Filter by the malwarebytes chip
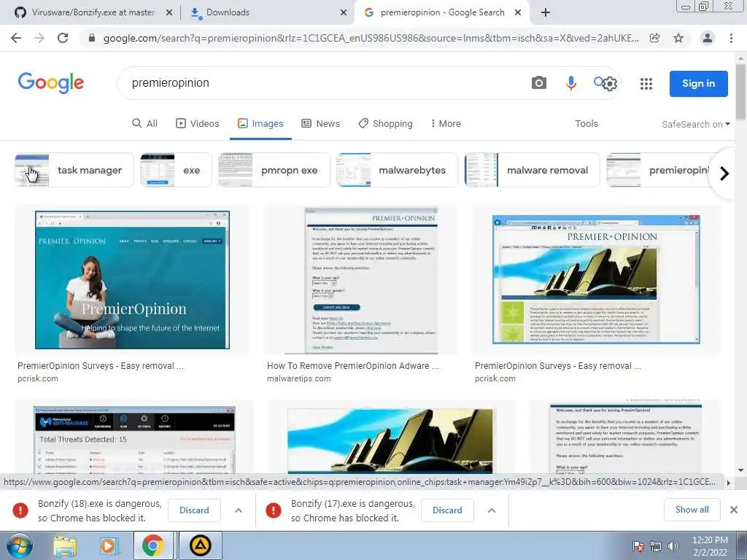747x560 pixels. [397, 170]
